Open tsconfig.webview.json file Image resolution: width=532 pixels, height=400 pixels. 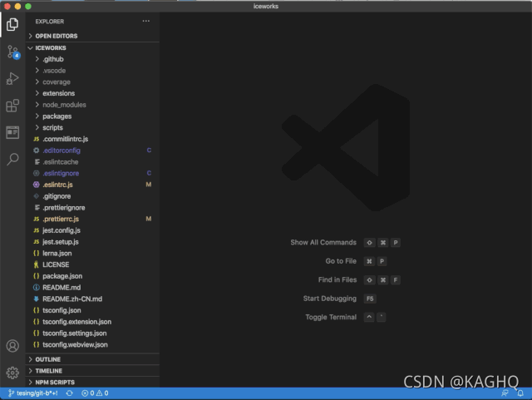[92, 344]
